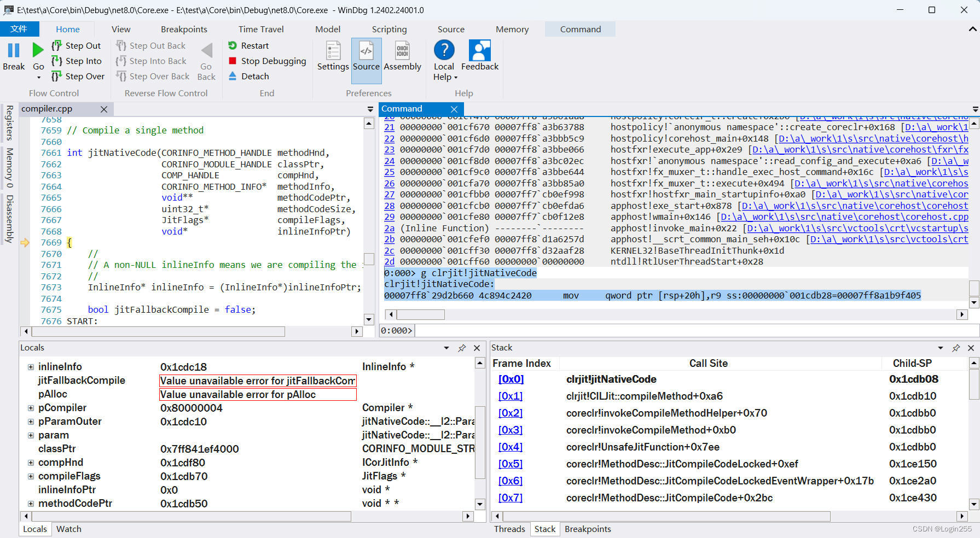The image size is (980, 538).
Task: Click the source code vertical scrollbar thumb
Action: click(369, 259)
